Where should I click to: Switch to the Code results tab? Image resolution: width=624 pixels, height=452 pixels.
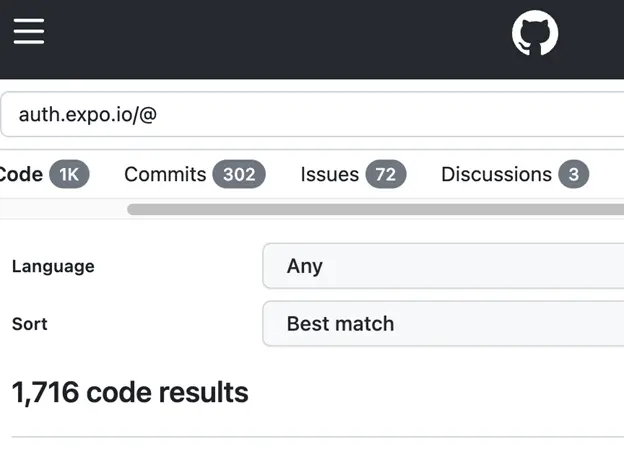point(20,175)
